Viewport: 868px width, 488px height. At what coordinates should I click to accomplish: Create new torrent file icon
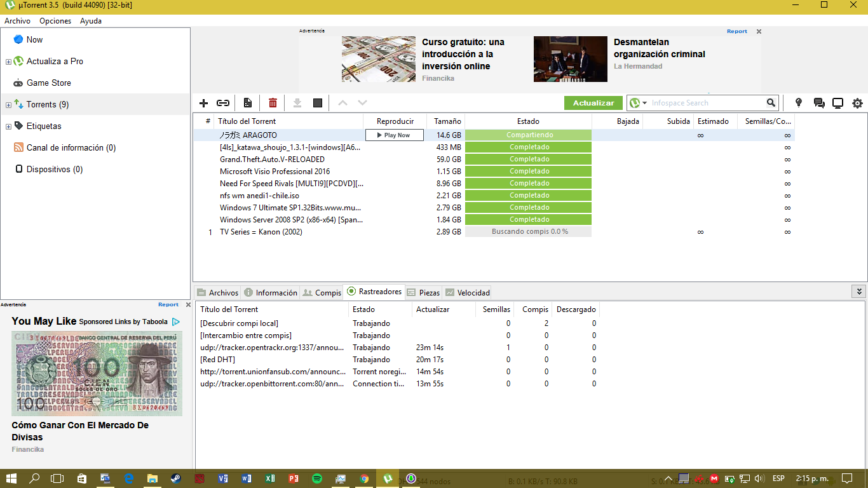tap(248, 103)
